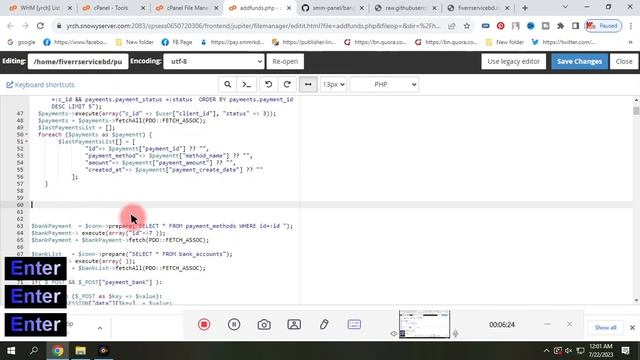Toggle the browser side panel icon
This screenshot has height=360, width=640.
(x=576, y=26)
